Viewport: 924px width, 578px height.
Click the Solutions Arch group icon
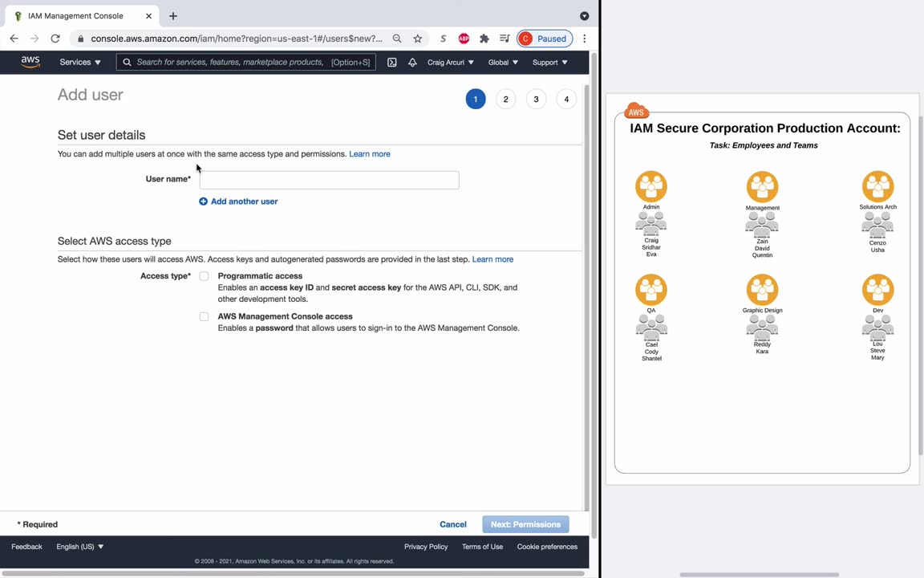(x=878, y=186)
